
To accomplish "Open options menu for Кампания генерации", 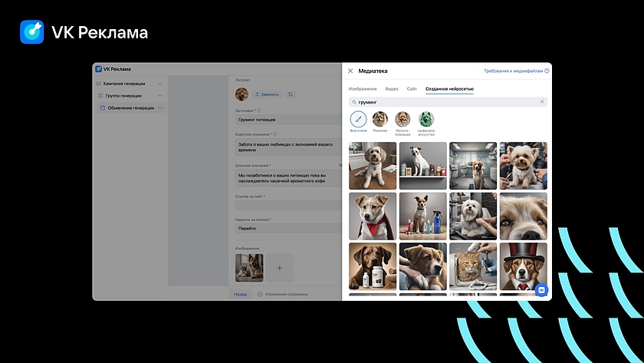I will (160, 84).
